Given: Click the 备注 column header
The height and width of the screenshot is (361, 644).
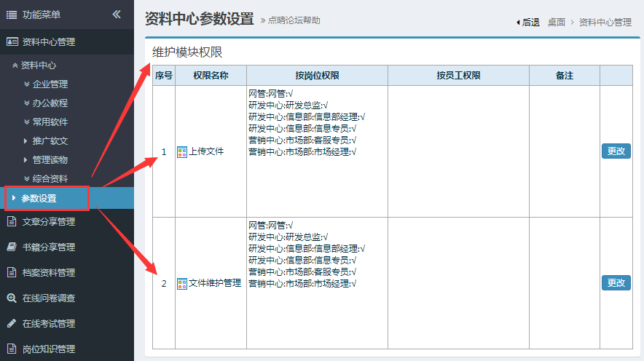Looking at the screenshot, I should (565, 76).
